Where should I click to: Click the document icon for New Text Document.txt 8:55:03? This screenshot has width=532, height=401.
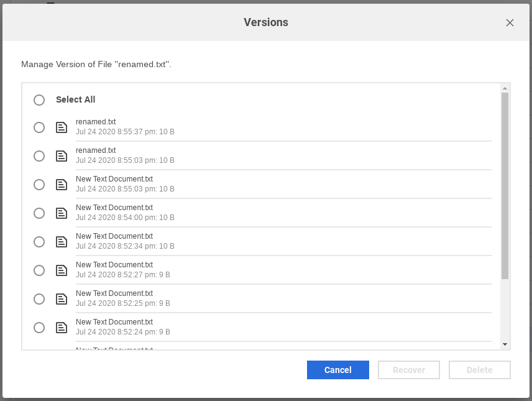[62, 184]
